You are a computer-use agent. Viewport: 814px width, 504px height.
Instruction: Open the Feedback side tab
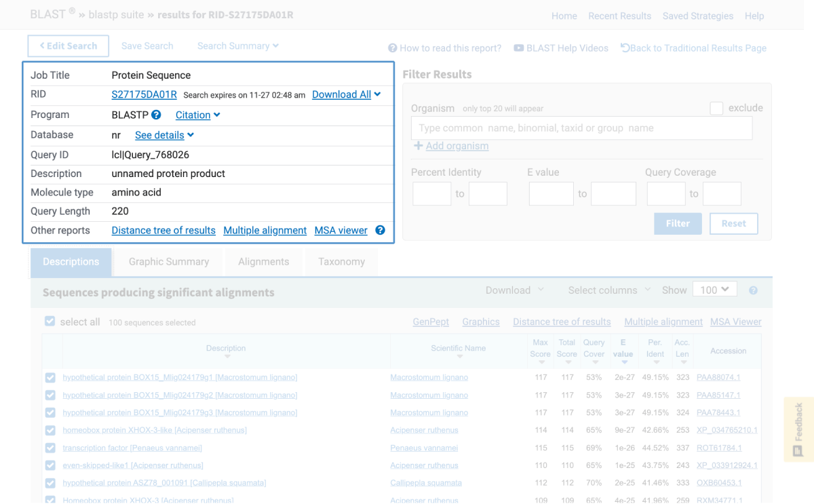coord(798,430)
